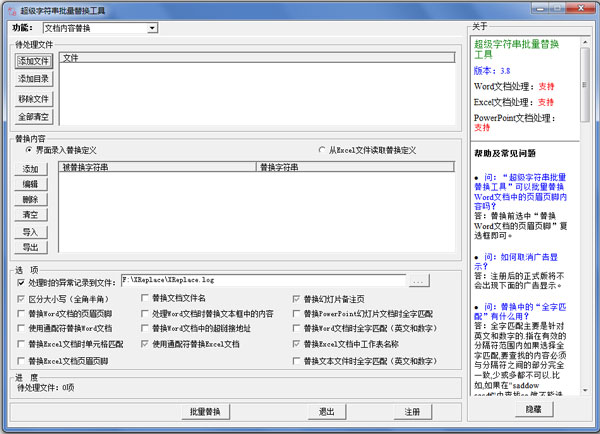This screenshot has width=600, height=434.
Task: Clear all files with 全部清空
Action: 33,117
